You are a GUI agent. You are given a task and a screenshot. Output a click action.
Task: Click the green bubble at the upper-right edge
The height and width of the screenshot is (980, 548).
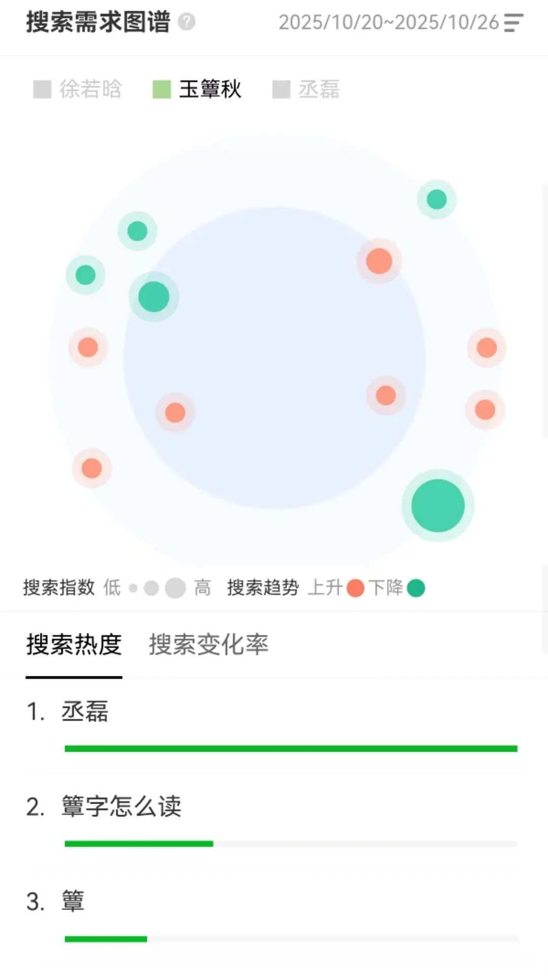click(x=437, y=199)
